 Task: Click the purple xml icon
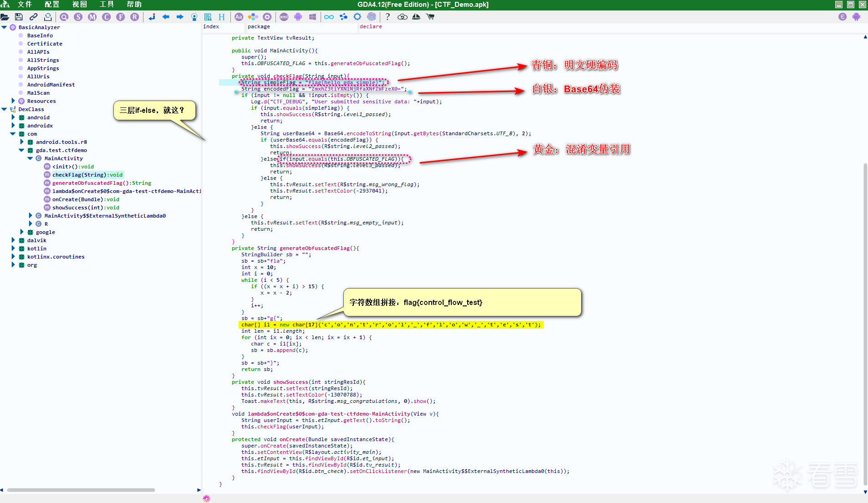tap(284, 17)
